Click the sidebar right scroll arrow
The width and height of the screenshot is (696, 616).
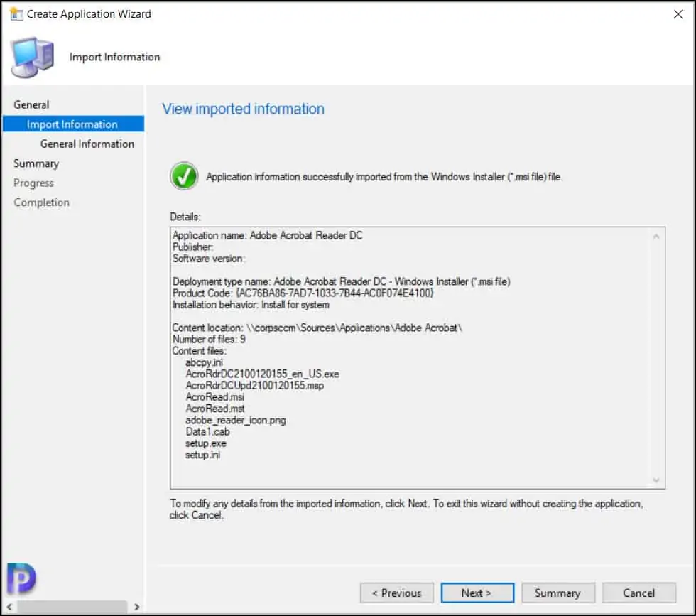pos(136,607)
